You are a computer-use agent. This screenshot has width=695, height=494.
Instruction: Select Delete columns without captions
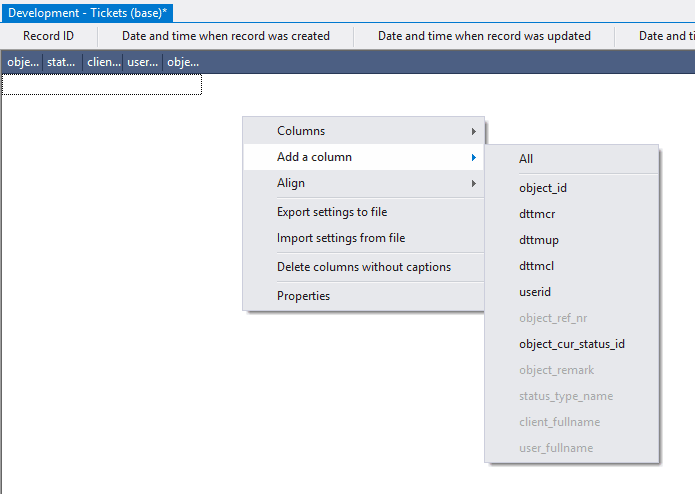(363, 267)
